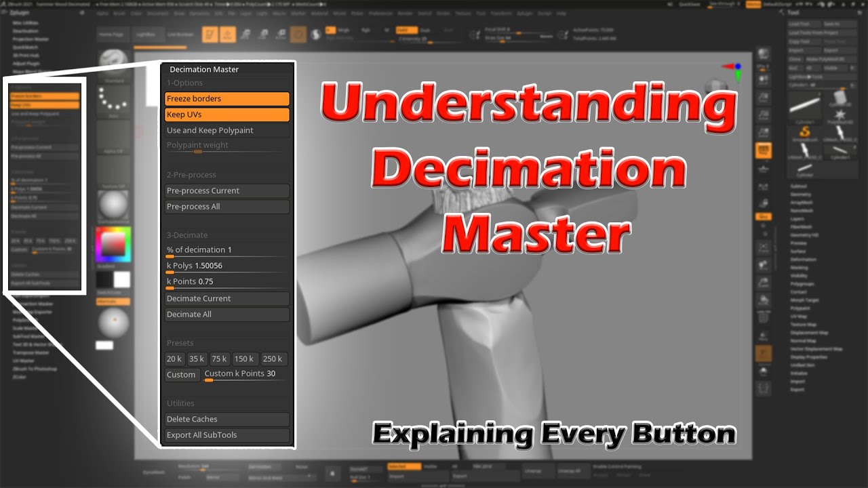The height and width of the screenshot is (488, 868).
Task: Click the orange Floor grid icon
Action: 764,150
